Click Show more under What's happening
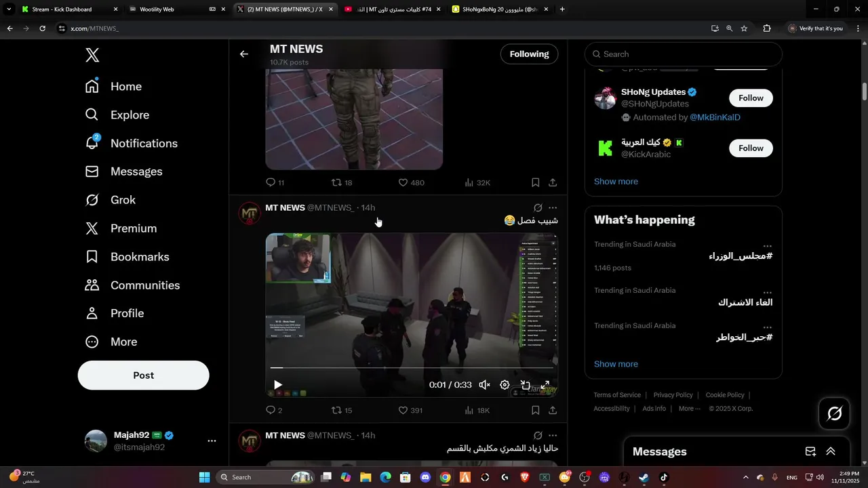This screenshot has width=868, height=488. click(616, 364)
